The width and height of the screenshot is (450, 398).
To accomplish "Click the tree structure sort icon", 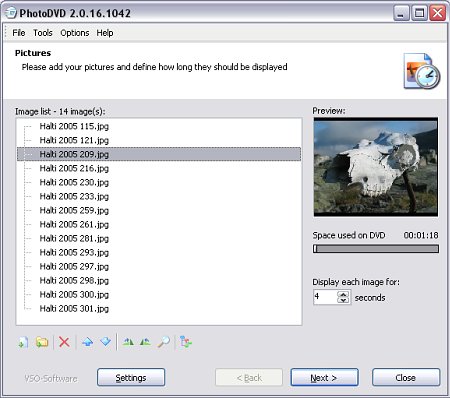I will tap(186, 342).
